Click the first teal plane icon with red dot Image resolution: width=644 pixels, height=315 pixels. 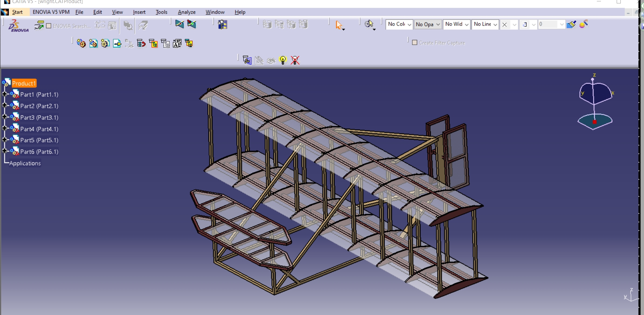(x=179, y=24)
